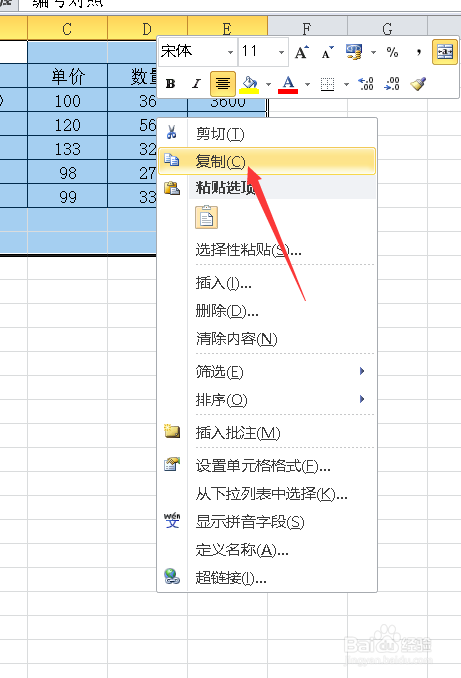Shrink font size icon
Viewport: 461px width, 678px height.
tap(327, 52)
